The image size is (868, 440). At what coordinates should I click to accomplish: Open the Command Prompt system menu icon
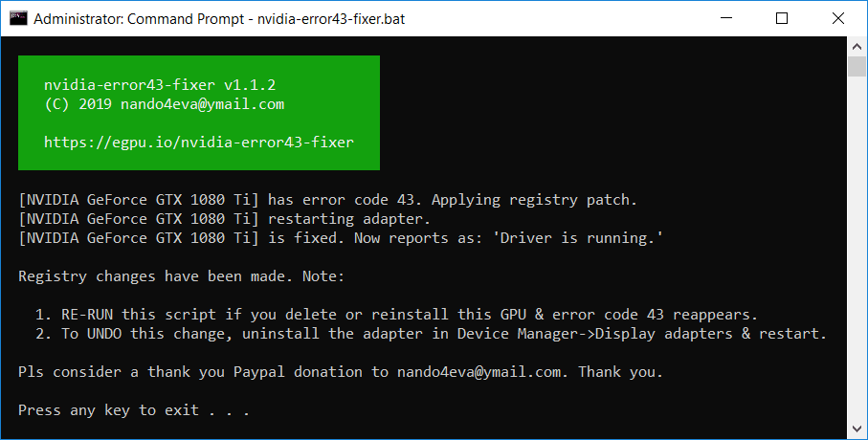pyautogui.click(x=18, y=18)
